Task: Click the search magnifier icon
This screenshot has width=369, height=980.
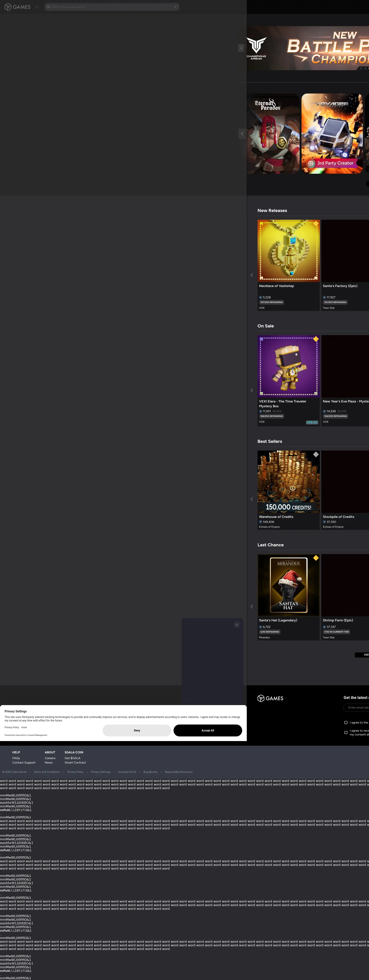Action: 49,7
